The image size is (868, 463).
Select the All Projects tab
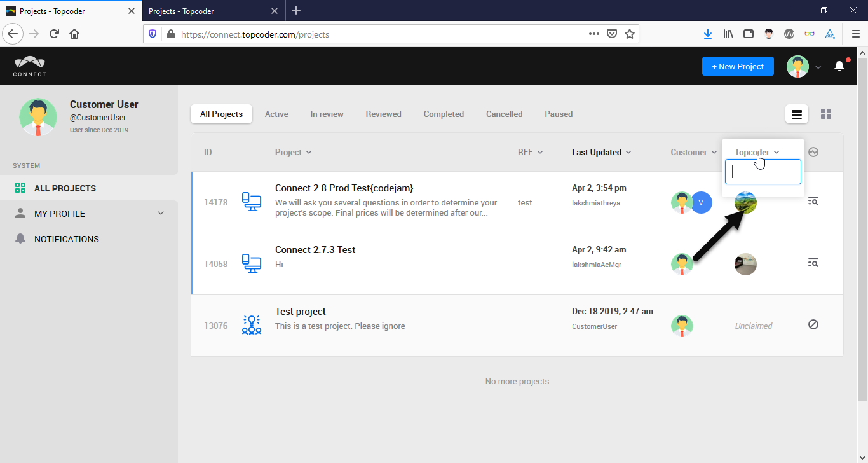coord(221,114)
